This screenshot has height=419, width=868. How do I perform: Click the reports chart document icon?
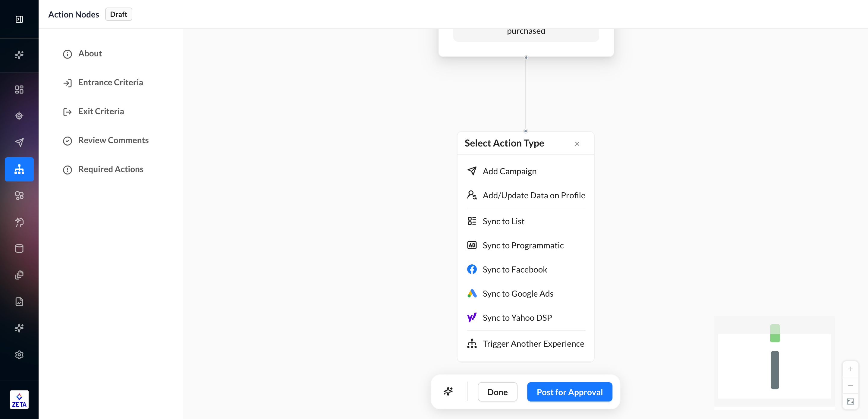pyautogui.click(x=19, y=301)
